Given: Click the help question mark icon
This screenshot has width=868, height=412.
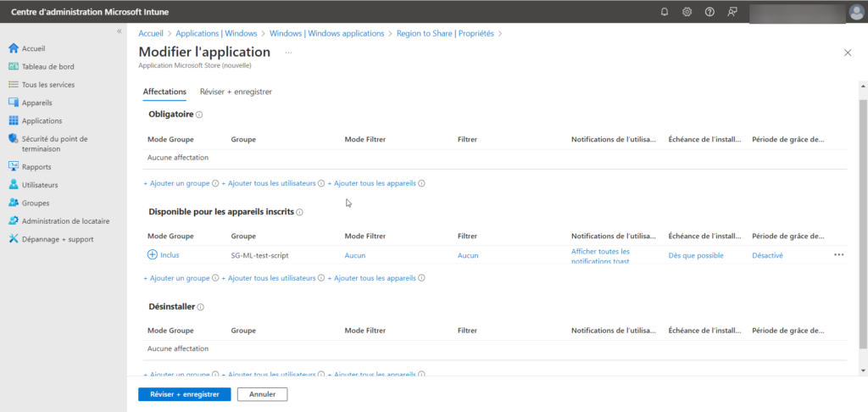Looking at the screenshot, I should pyautogui.click(x=709, y=12).
